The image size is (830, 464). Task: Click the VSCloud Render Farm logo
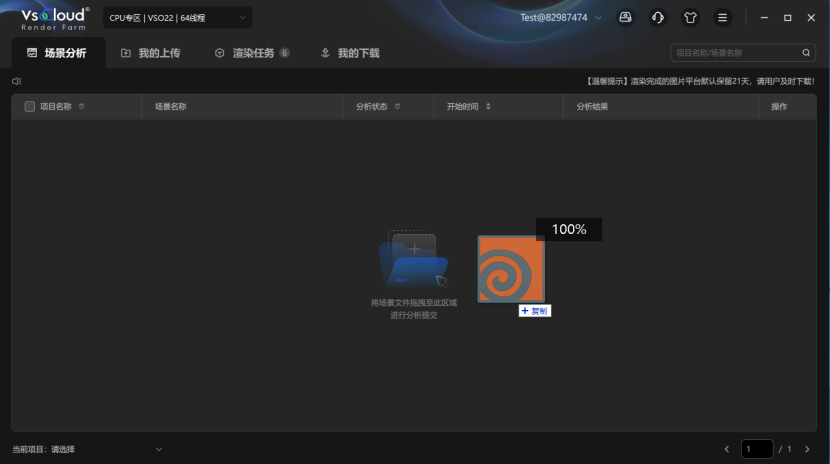[x=55, y=18]
